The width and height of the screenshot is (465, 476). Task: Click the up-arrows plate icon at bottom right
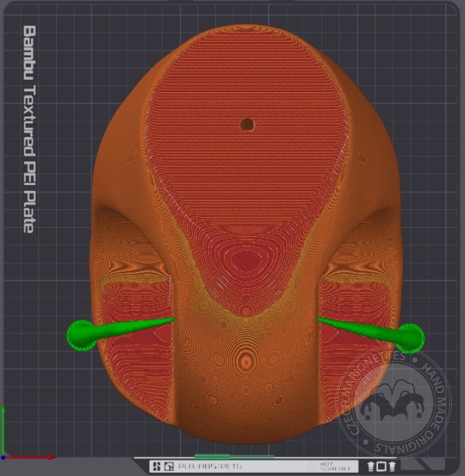(x=382, y=466)
